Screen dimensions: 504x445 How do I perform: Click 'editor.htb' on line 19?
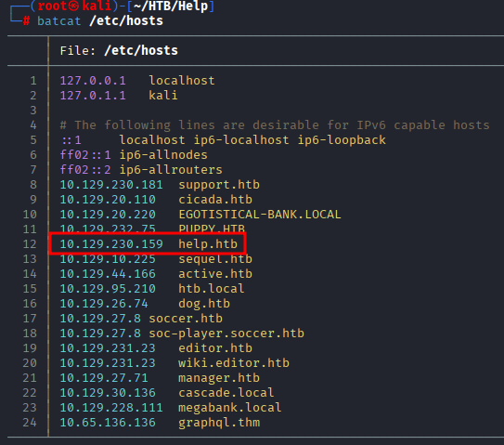(215, 348)
